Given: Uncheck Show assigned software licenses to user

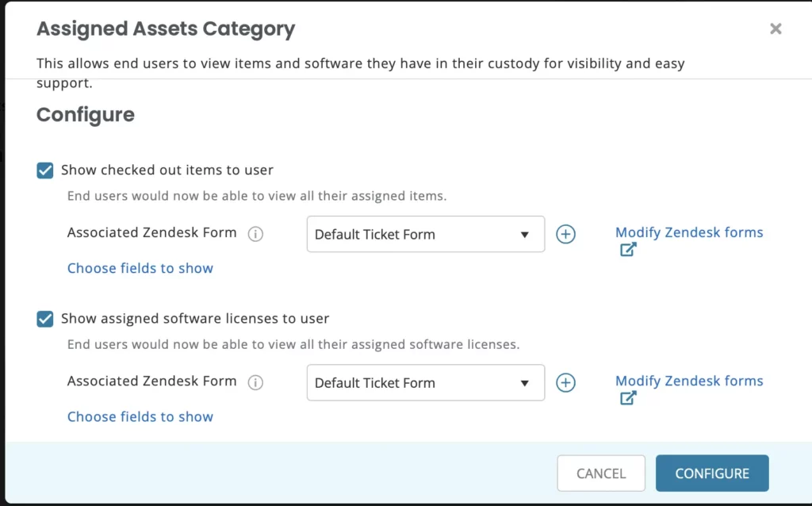Looking at the screenshot, I should tap(44, 318).
